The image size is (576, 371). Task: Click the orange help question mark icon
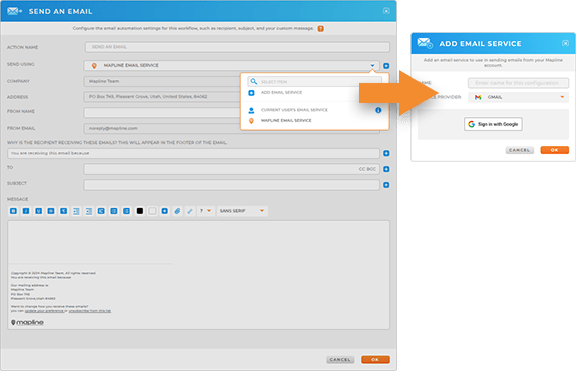[321, 29]
